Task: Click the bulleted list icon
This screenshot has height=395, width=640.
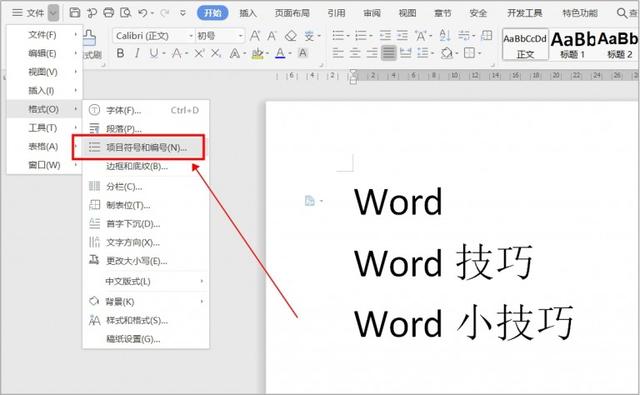Action: click(x=338, y=36)
